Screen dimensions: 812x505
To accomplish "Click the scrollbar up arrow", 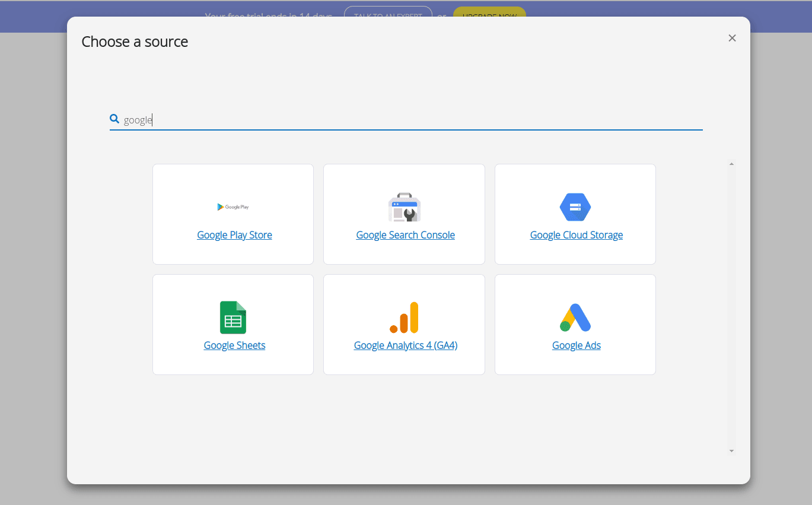I will pos(731,163).
